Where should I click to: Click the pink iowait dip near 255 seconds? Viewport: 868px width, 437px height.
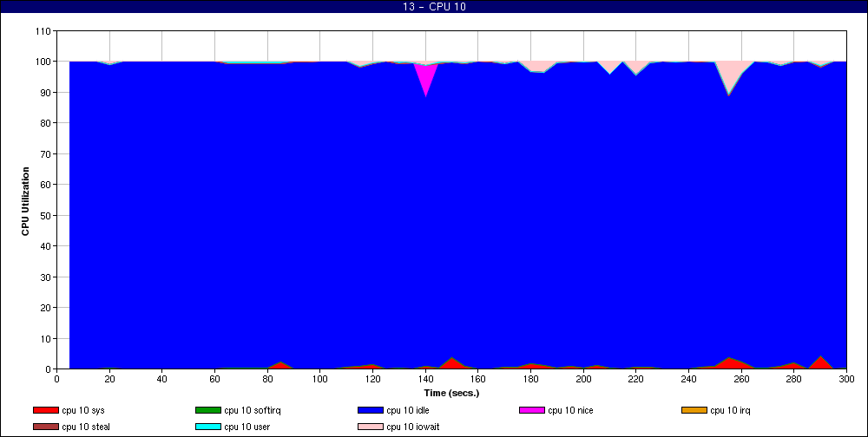(x=730, y=75)
